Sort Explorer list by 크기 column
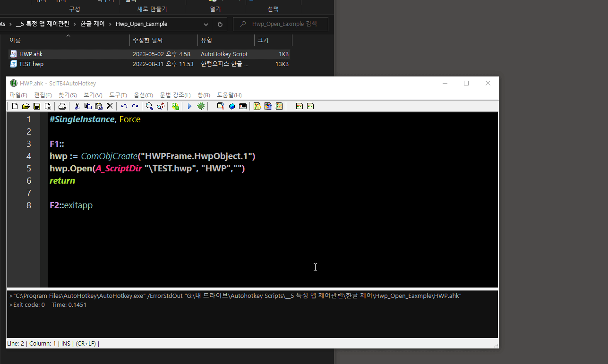 pyautogui.click(x=273, y=41)
